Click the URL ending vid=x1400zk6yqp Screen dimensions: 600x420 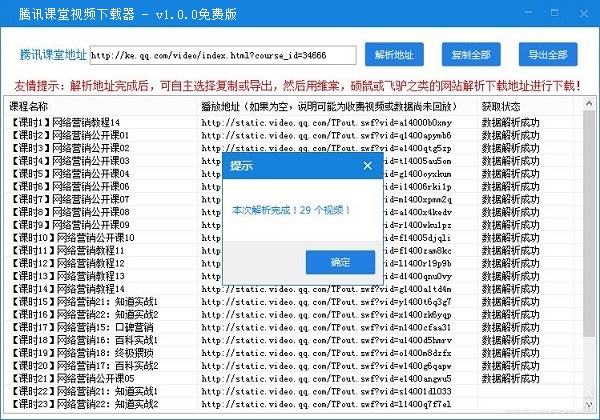[x=326, y=315]
